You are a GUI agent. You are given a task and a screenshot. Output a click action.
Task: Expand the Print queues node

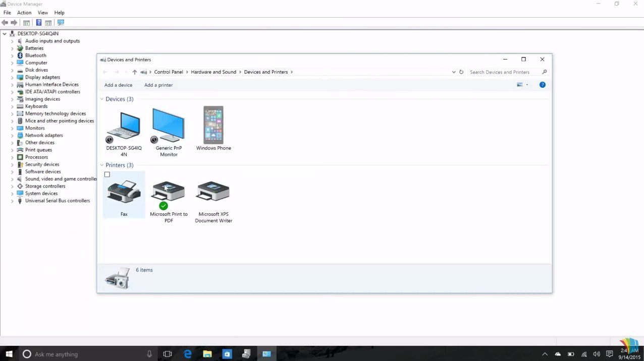[12, 150]
